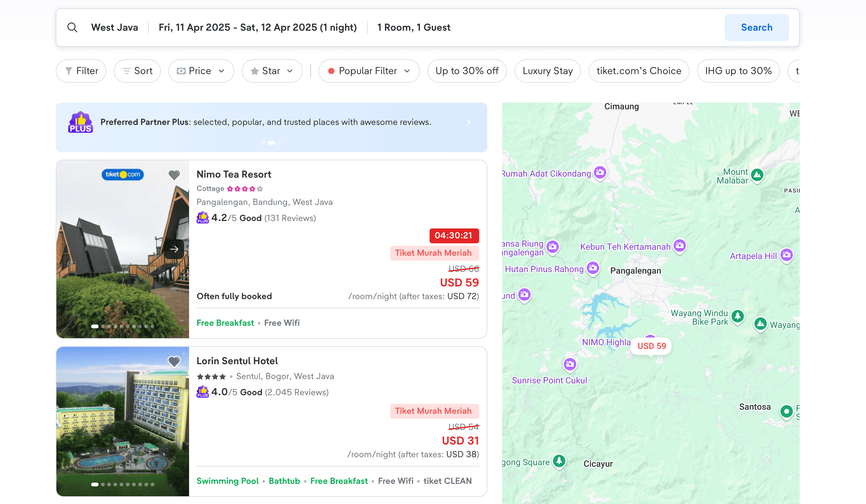Go to next Nimo Tea Resort photo
Screen dimensions: 866x504
pyautogui.click(x=174, y=249)
